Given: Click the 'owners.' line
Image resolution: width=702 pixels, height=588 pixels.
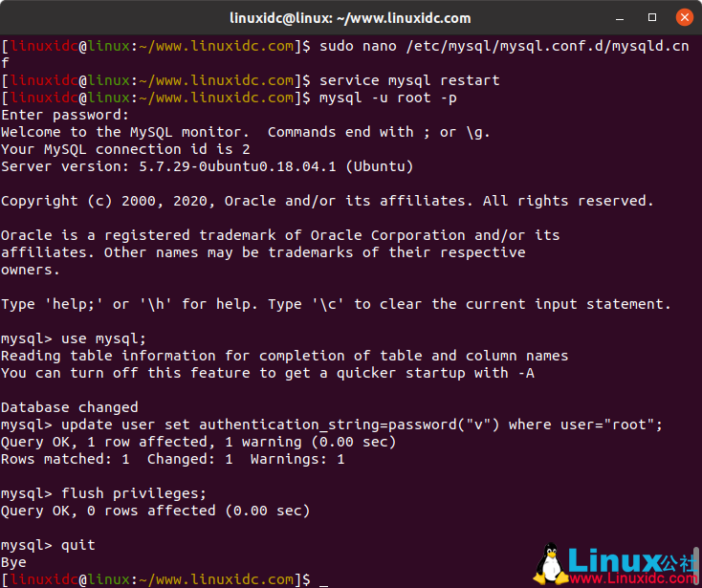Looking at the screenshot, I should pyautogui.click(x=30, y=270).
